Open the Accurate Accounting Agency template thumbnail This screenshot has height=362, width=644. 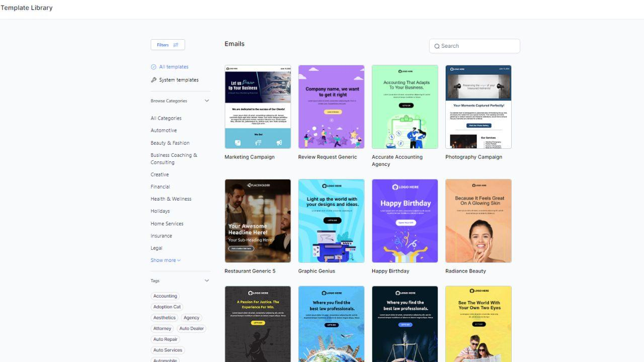coord(405,107)
